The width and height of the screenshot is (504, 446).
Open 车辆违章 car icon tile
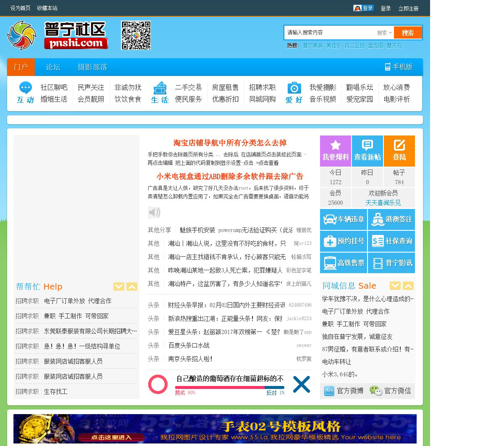[344, 219]
